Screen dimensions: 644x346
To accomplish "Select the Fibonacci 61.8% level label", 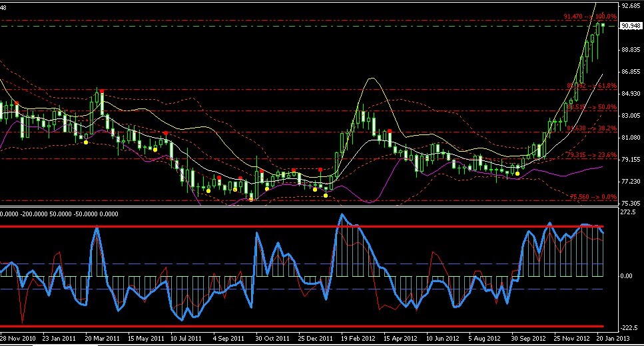I will point(592,86).
